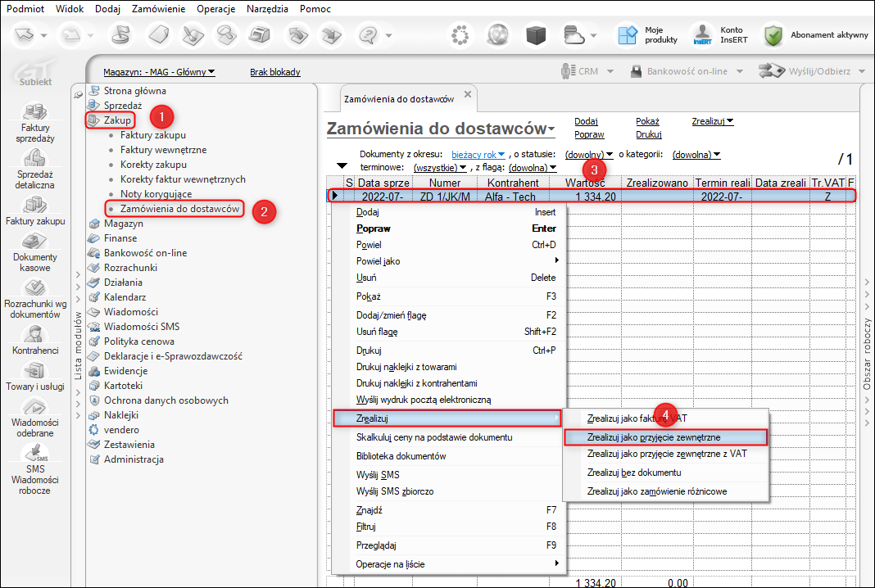This screenshot has width=875, height=588.
Task: Open Dokumenty kasowe shortcut icon
Action: pyautogui.click(x=34, y=241)
